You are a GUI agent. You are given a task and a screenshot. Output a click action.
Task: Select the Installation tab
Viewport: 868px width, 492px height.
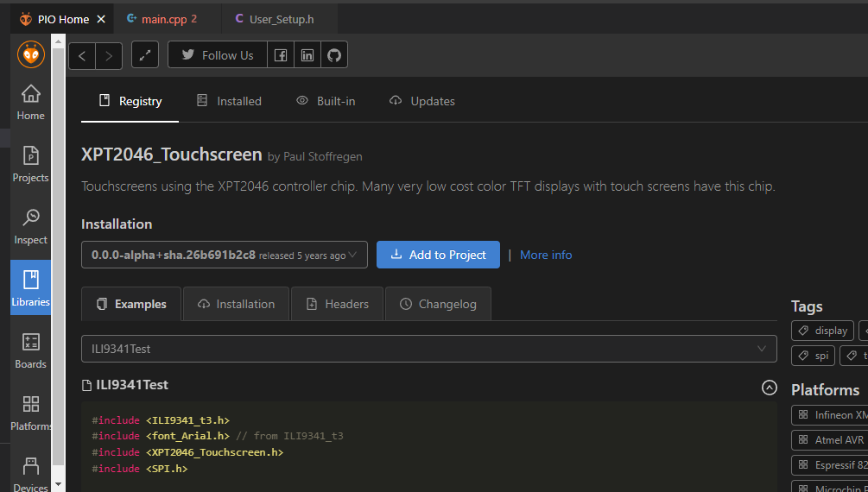(x=236, y=304)
